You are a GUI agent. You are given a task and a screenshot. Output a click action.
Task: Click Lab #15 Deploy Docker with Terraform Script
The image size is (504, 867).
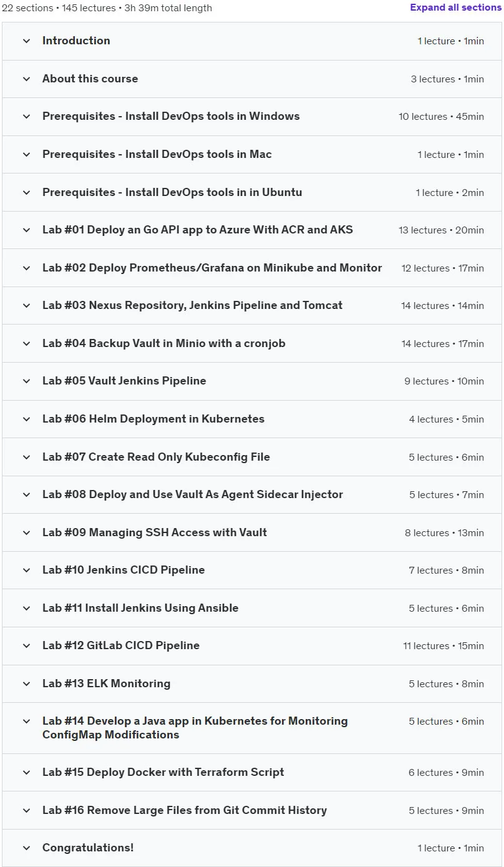(x=163, y=772)
